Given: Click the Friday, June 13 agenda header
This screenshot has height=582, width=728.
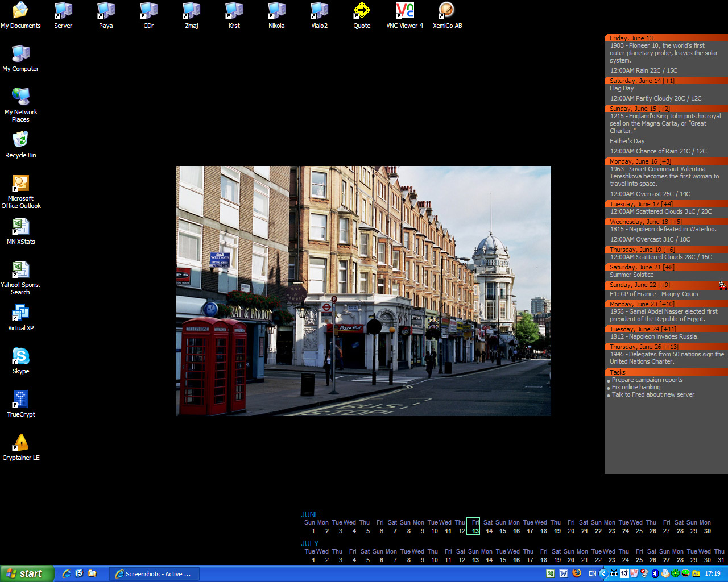Looking at the screenshot, I should [631, 38].
